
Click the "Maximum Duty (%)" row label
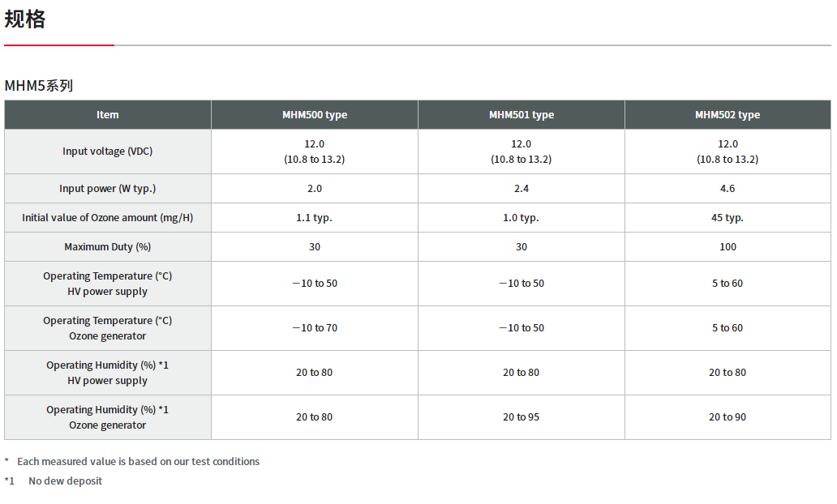click(x=108, y=247)
